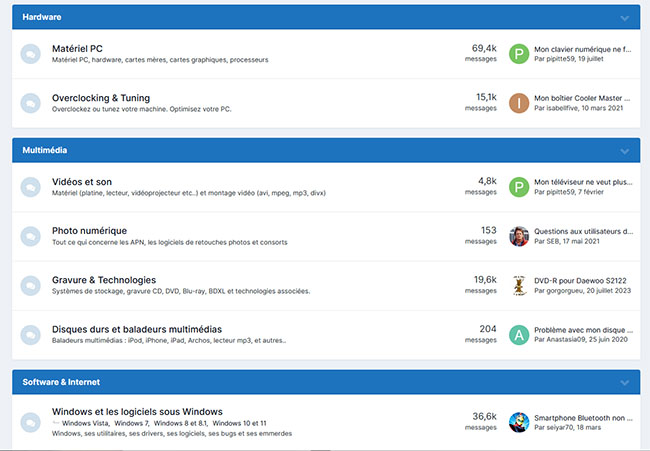The height and width of the screenshot is (451, 650).
Task: Click the SEB user avatar thumbnail
Action: point(518,236)
